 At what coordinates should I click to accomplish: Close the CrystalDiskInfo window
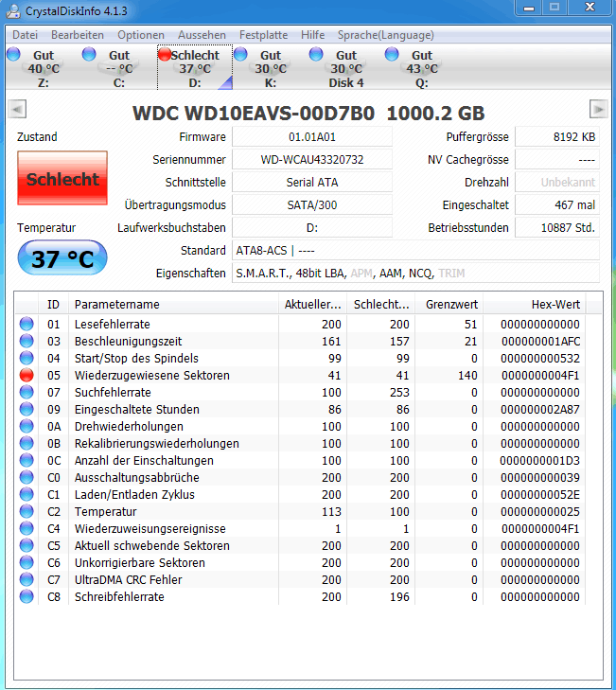pos(590,8)
